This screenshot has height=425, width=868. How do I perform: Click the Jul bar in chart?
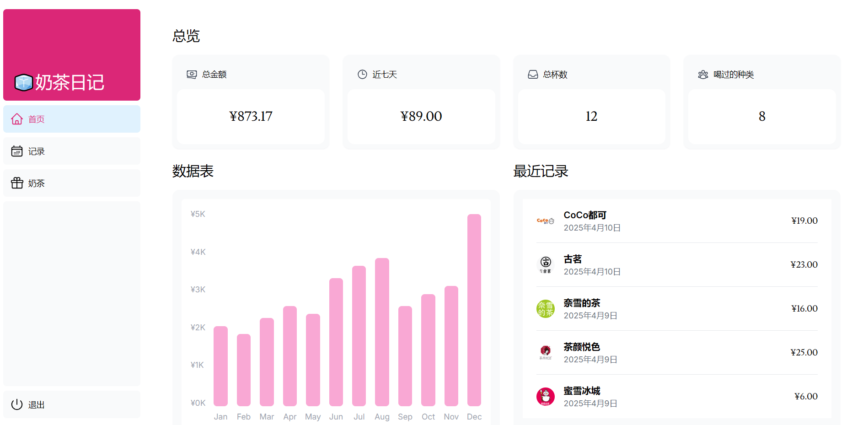point(359,336)
